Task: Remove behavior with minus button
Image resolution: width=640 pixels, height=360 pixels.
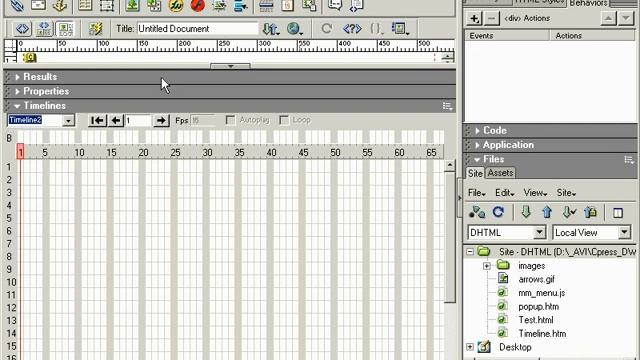Action: [491, 18]
